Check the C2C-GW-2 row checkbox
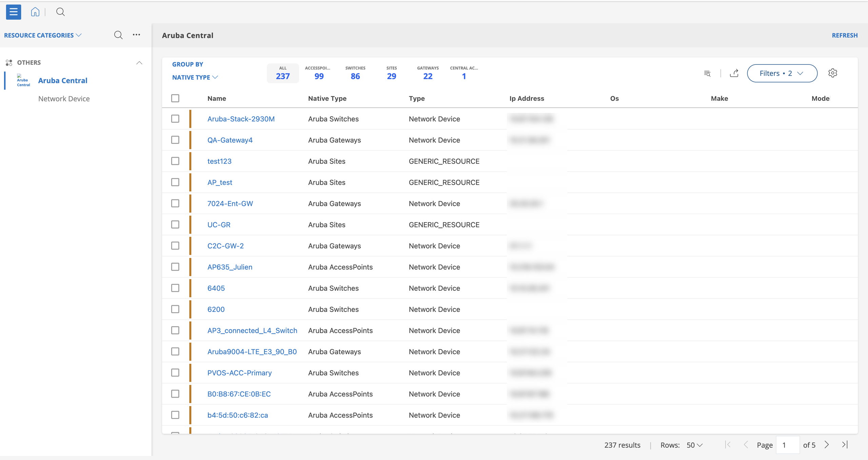The image size is (868, 460). tap(175, 246)
